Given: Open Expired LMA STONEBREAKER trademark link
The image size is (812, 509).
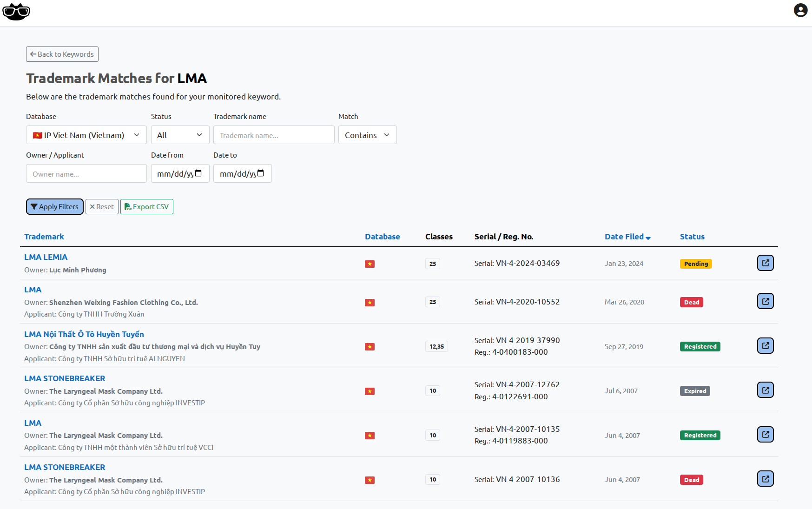Looking at the screenshot, I should pyautogui.click(x=65, y=378).
